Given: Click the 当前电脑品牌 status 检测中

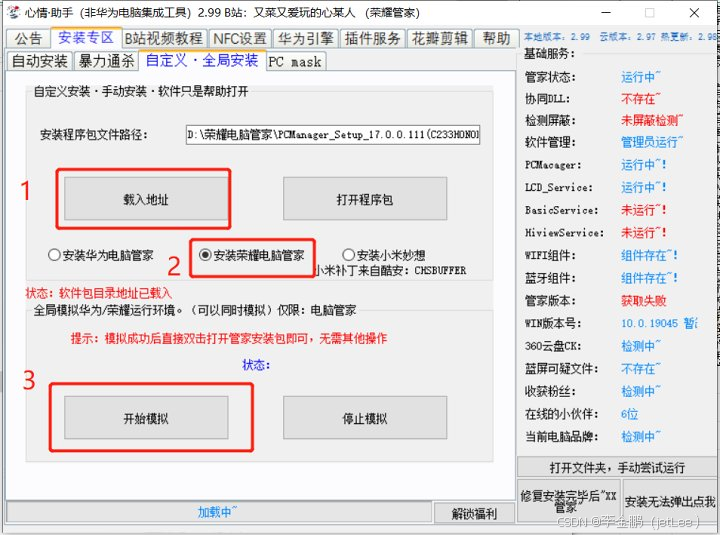Looking at the screenshot, I should [x=641, y=436].
